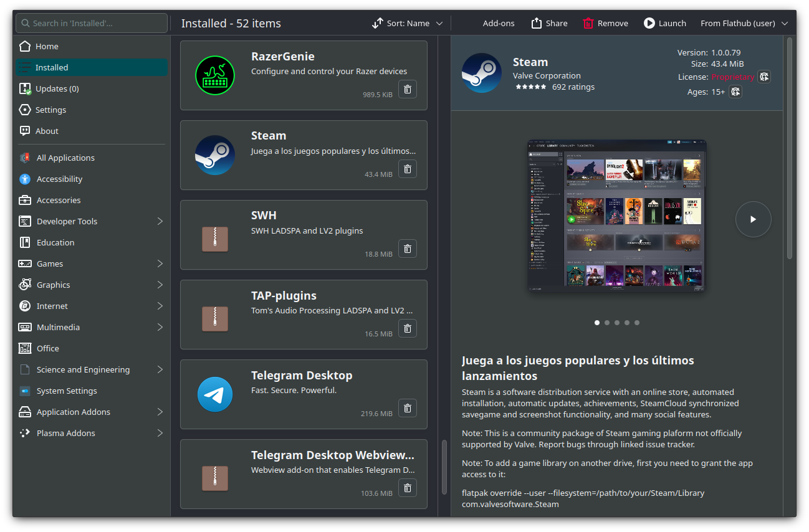Click the Steam logo in details header

pos(482,73)
